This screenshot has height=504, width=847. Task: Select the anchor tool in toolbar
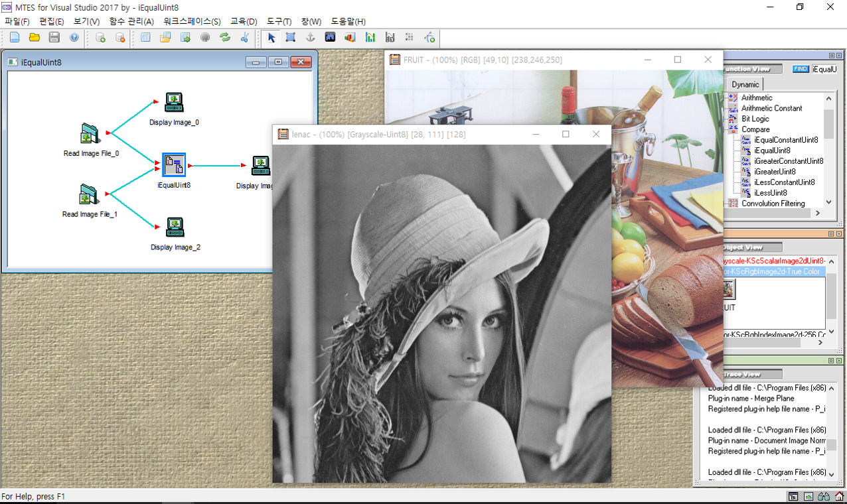pos(310,38)
